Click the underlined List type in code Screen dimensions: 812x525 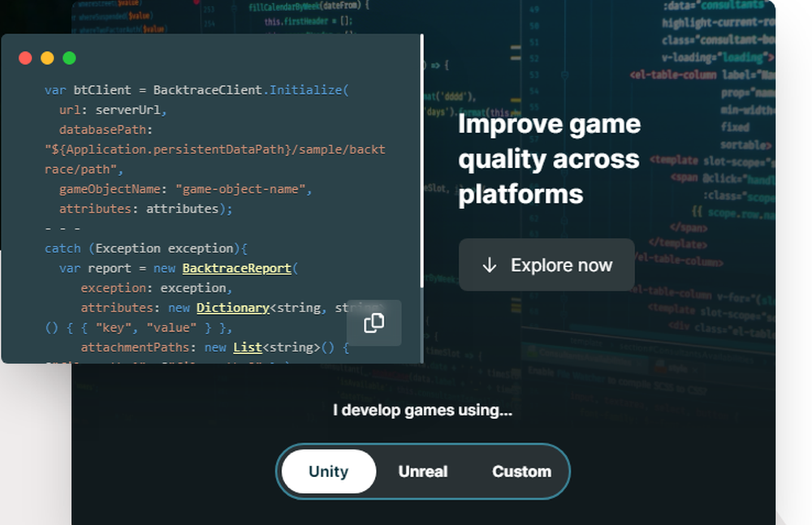(248, 347)
